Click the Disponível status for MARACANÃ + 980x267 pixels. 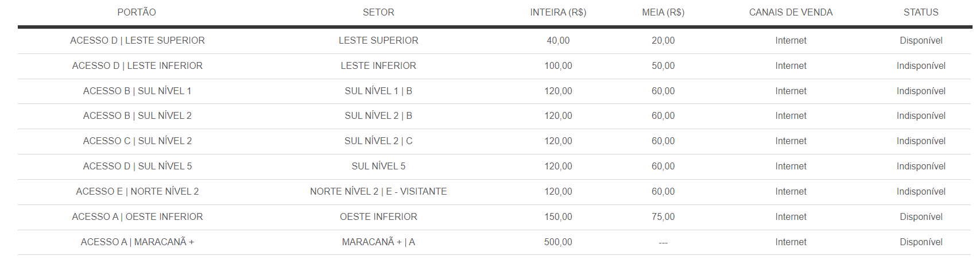point(921,242)
